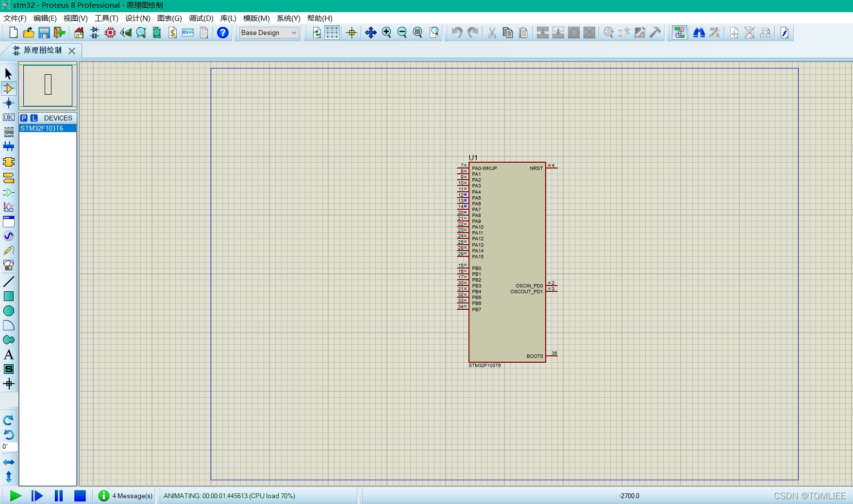Click the DEVICES panel header

[x=58, y=118]
